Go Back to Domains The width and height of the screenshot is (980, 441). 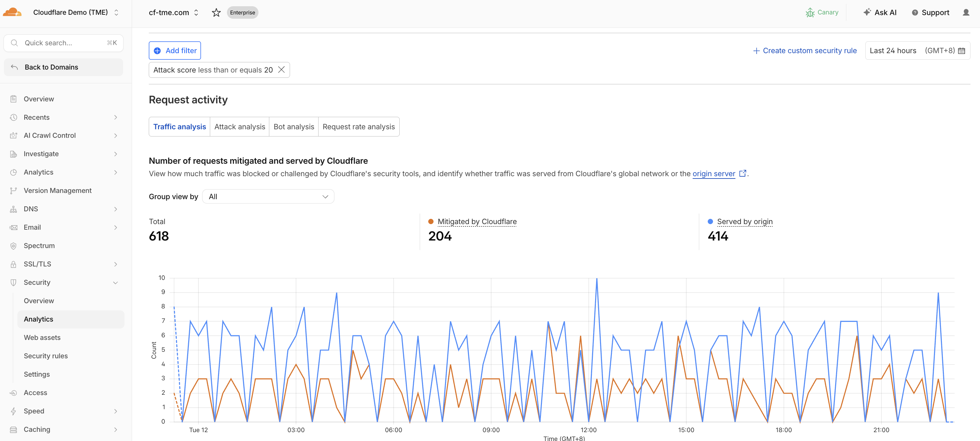tap(63, 67)
